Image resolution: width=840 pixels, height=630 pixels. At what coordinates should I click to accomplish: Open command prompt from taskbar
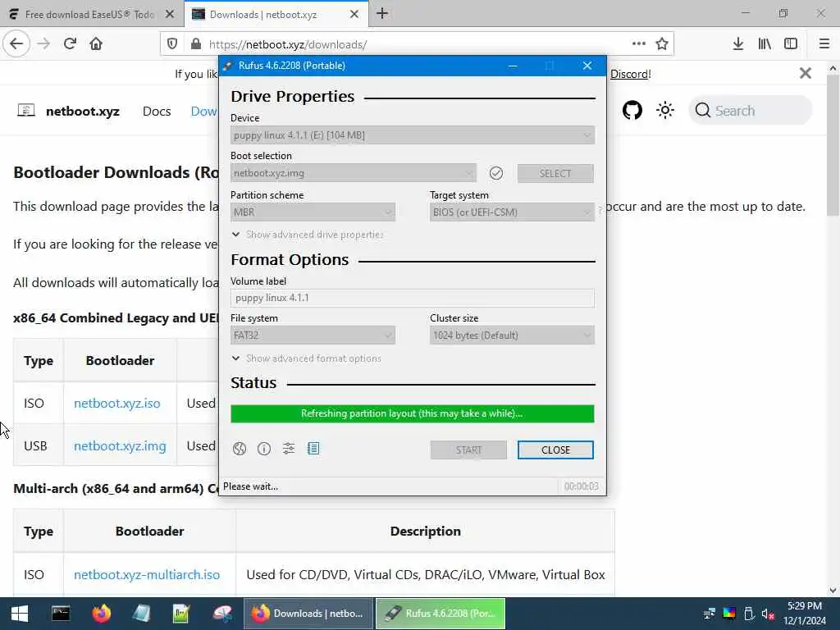tap(61, 614)
